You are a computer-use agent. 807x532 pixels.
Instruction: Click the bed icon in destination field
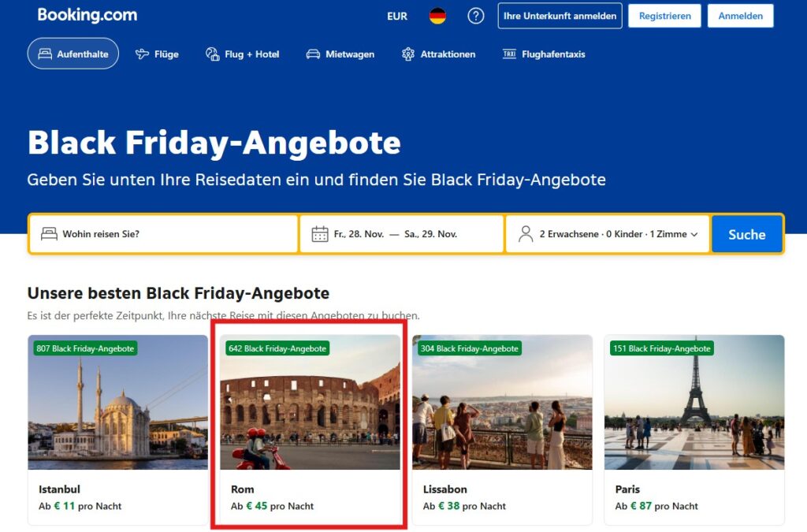[x=49, y=234]
